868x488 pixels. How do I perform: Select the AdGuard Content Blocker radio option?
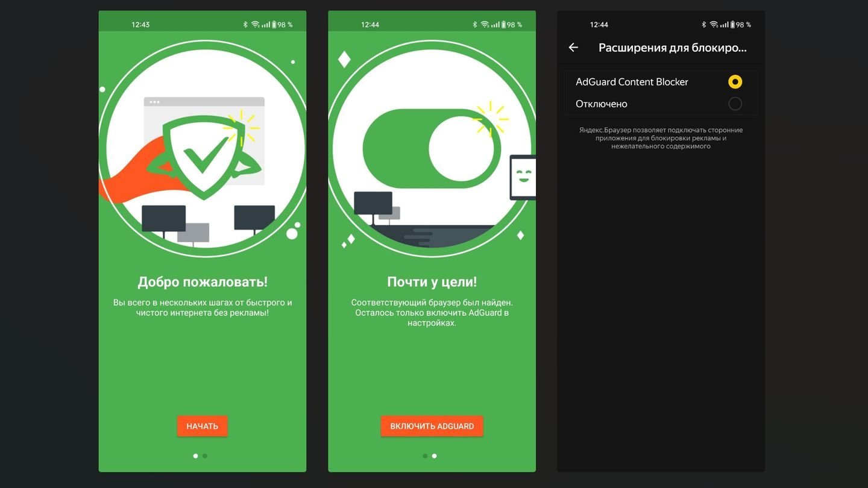point(735,82)
